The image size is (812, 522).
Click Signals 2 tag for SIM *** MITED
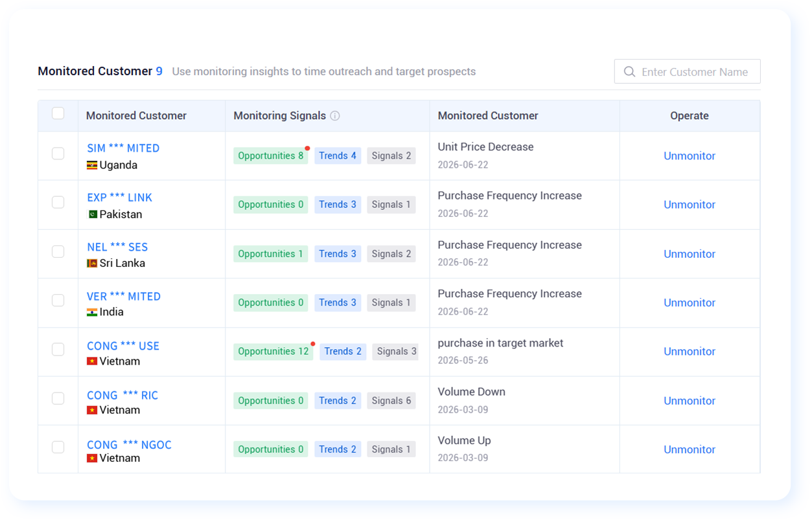391,156
